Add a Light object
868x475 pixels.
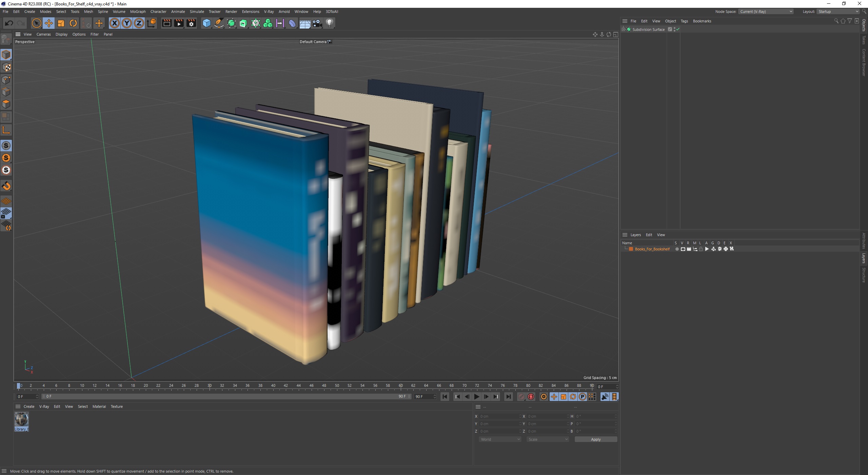330,23
